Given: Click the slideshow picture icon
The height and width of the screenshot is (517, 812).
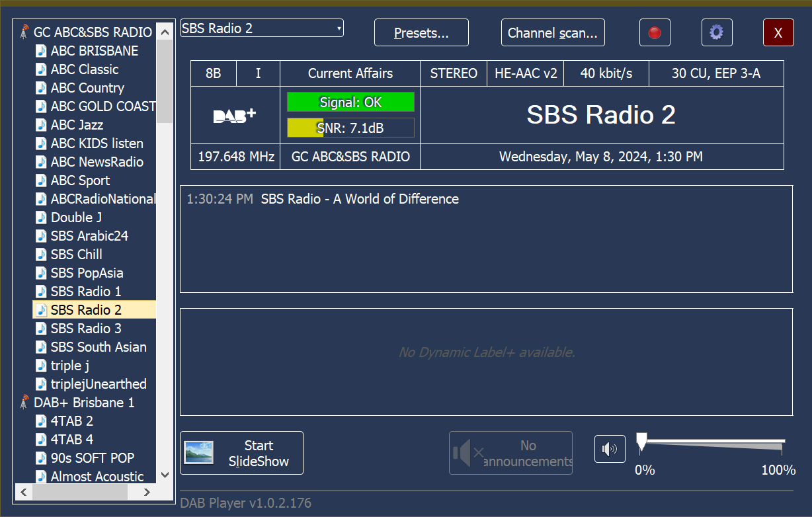Looking at the screenshot, I should pyautogui.click(x=198, y=453).
